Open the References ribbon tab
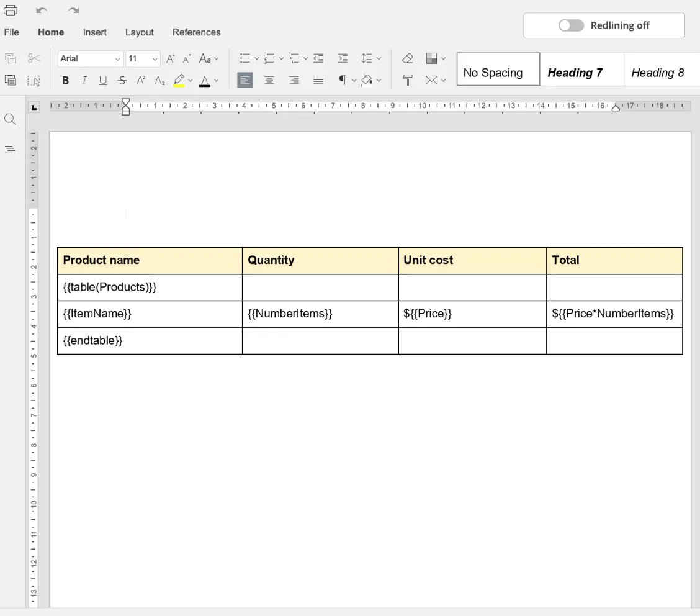 pos(196,32)
